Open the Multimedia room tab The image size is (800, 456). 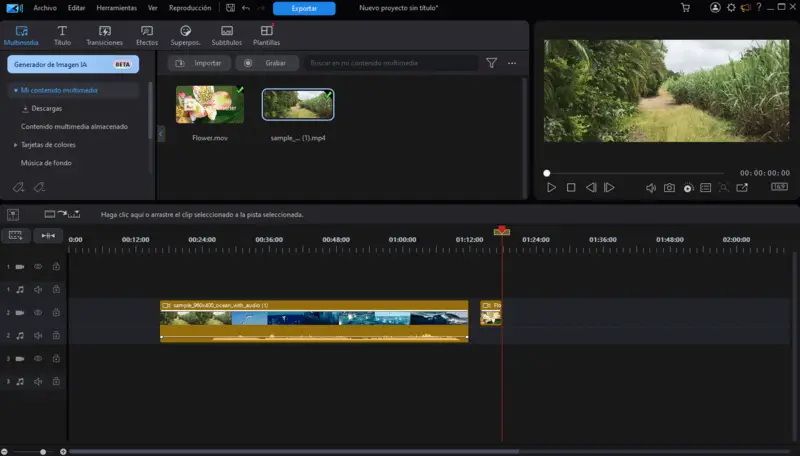coord(21,36)
